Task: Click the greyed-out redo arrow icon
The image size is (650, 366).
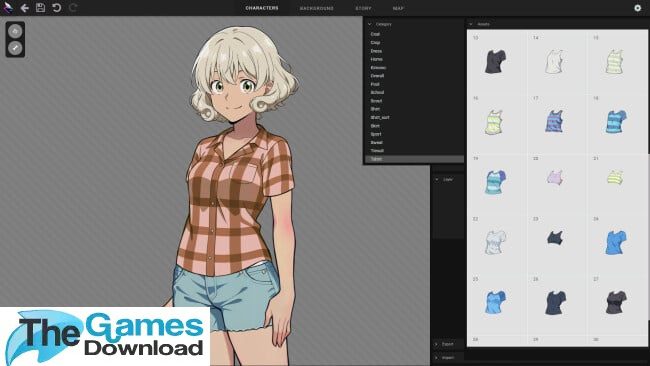Action: pos(73,7)
